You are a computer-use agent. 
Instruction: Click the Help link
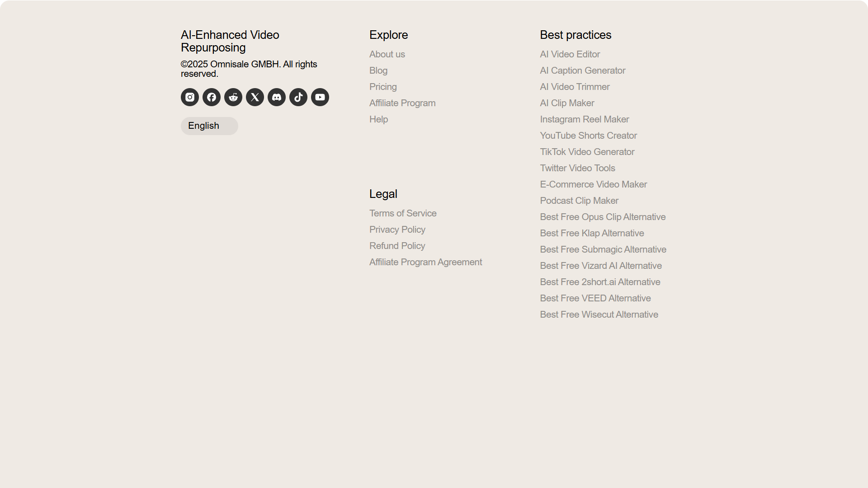378,119
